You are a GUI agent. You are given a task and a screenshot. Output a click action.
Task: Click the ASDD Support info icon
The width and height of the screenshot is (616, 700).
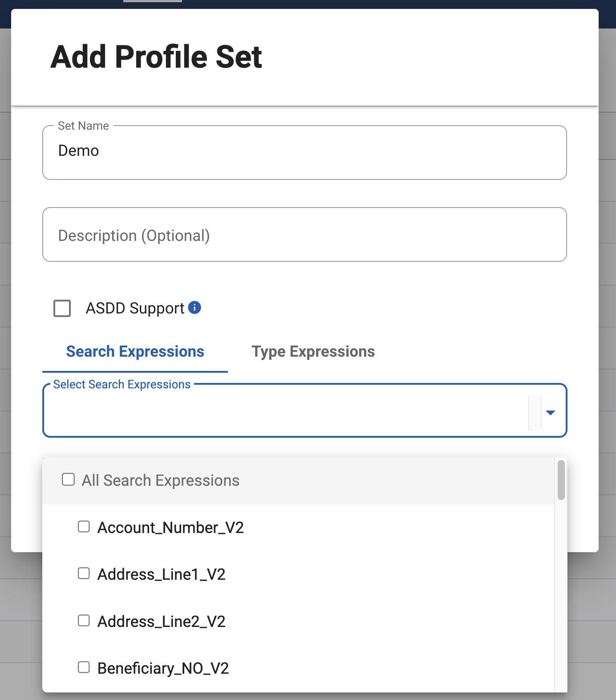[x=195, y=308]
